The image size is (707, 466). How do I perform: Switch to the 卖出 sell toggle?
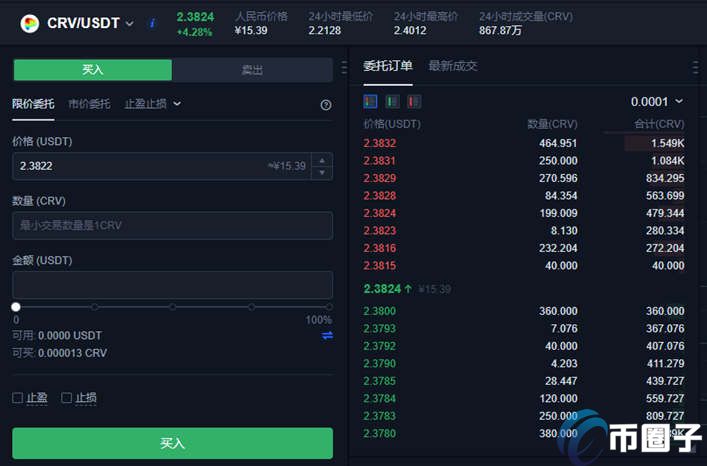(x=252, y=70)
